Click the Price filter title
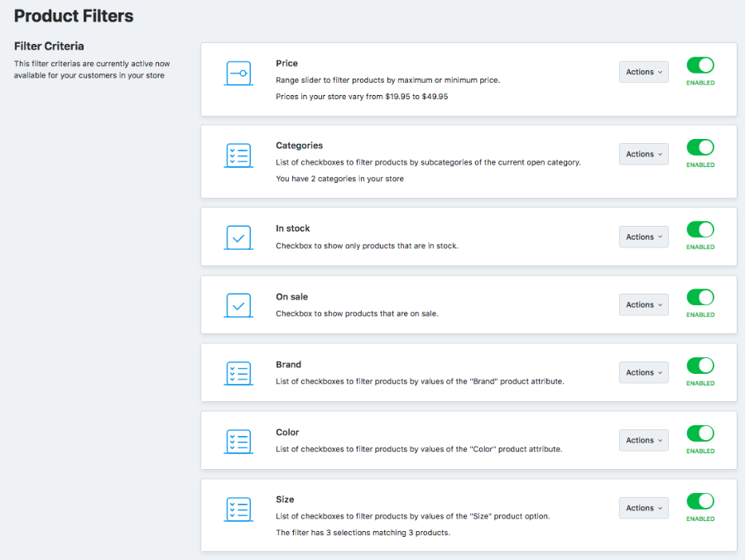Image resolution: width=745 pixels, height=560 pixels. (x=286, y=63)
